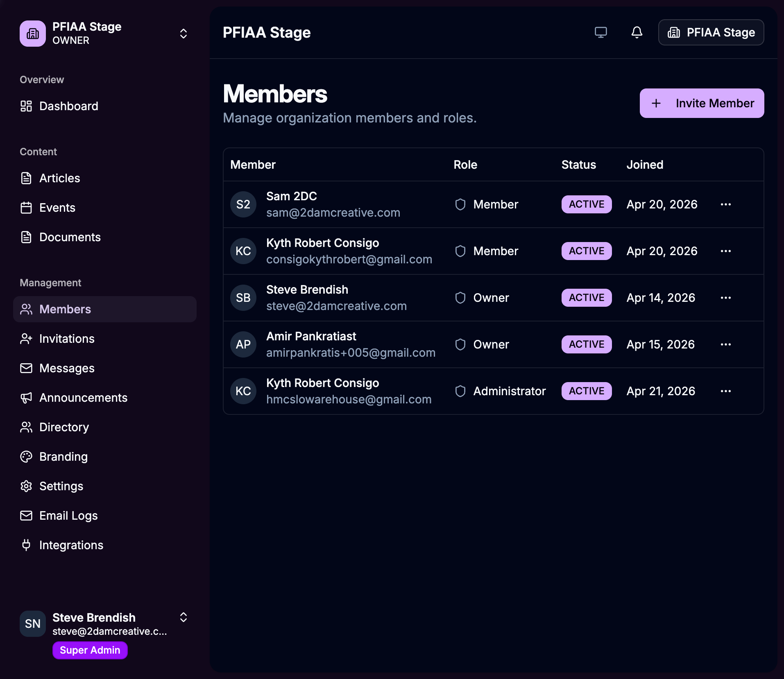This screenshot has height=679, width=784.
Task: Open more options for Amir Pankratiast row
Action: 726,344
